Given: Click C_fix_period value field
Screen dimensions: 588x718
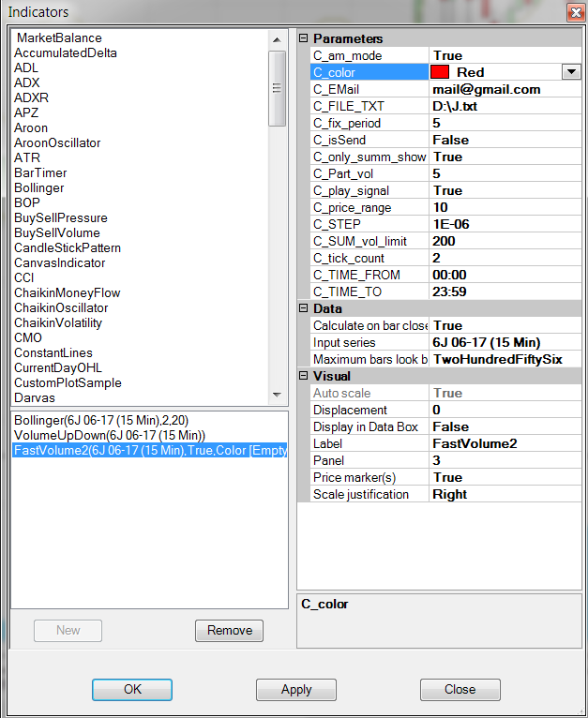Looking at the screenshot, I should click(505, 123).
